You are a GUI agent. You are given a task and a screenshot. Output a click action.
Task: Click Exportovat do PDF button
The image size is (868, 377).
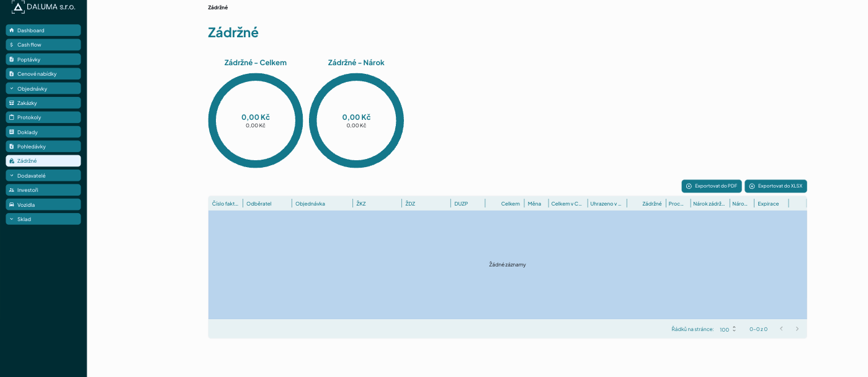[712, 186]
